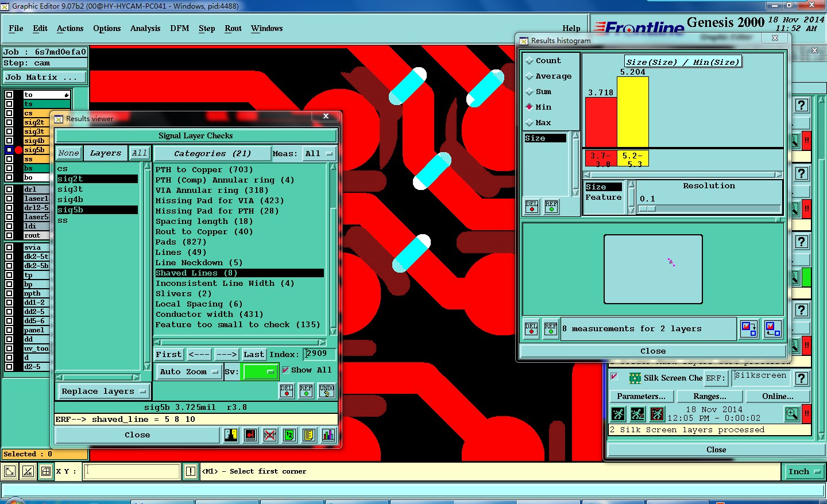Image resolution: width=827 pixels, height=504 pixels.
Task: Click the black and yellow figures icon
Action: tap(231, 435)
